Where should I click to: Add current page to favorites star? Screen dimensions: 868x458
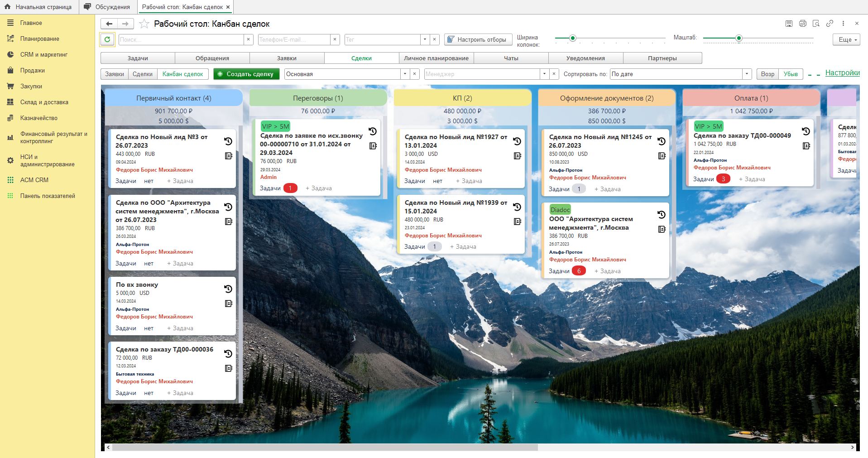[144, 24]
